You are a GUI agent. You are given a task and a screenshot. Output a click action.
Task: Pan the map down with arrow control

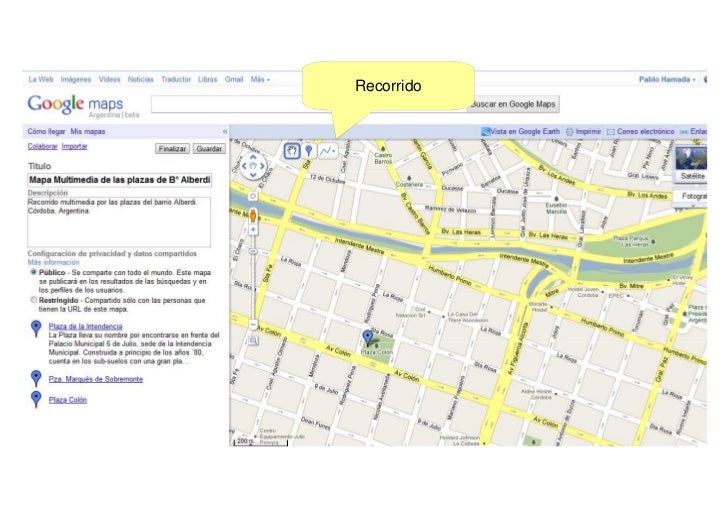click(x=253, y=175)
